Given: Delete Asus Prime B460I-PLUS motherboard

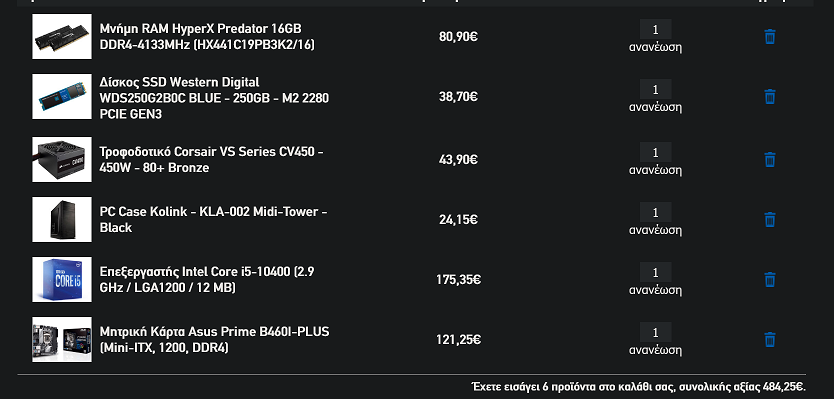Looking at the screenshot, I should [770, 340].
